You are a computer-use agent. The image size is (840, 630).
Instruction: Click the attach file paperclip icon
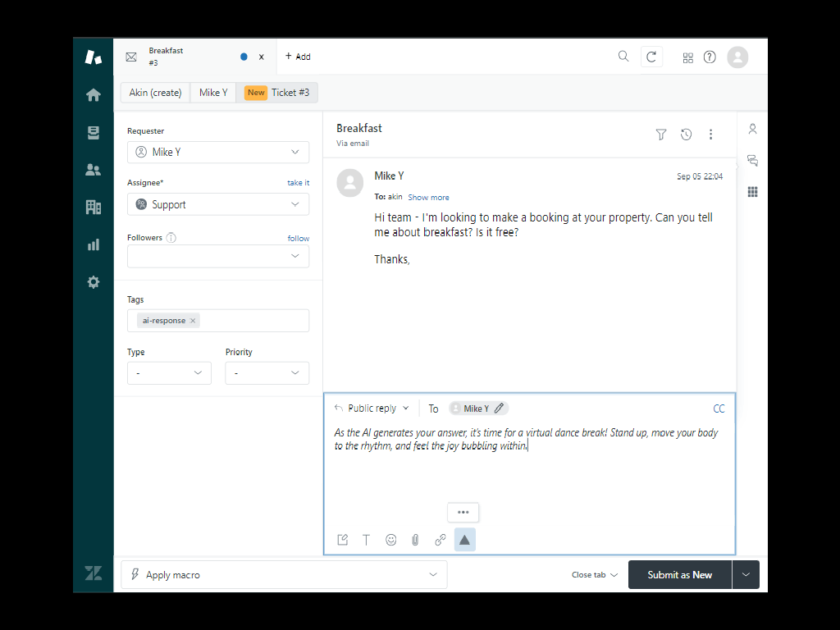click(x=415, y=540)
